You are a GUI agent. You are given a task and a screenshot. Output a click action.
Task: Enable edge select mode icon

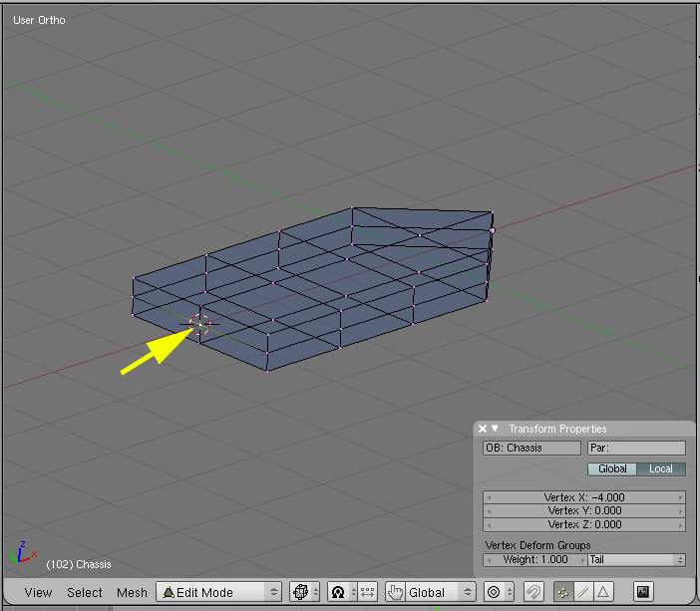(583, 592)
